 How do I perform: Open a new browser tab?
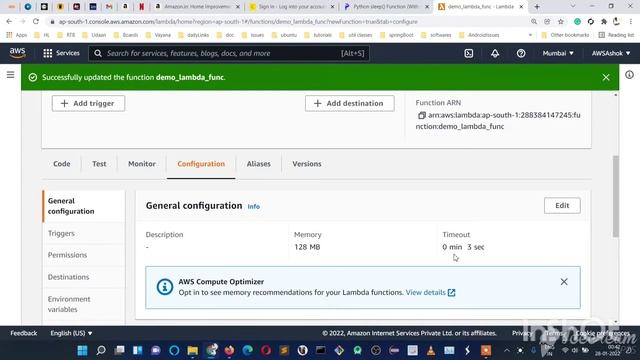coord(537,7)
